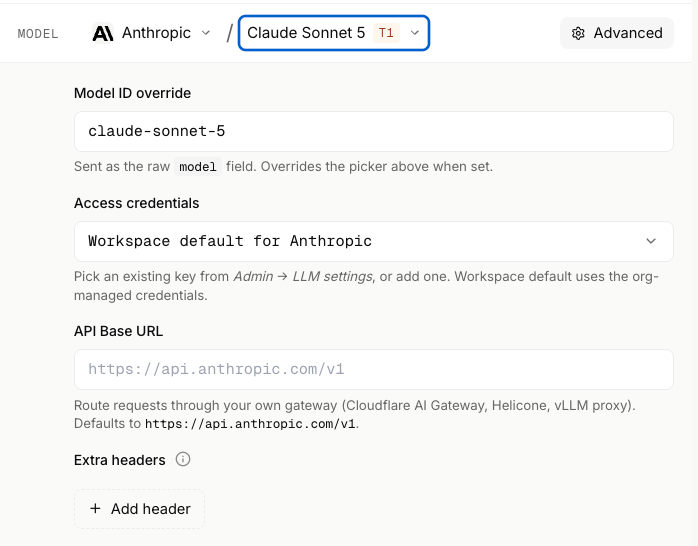The height and width of the screenshot is (546, 698).
Task: Click the T1 tier badge
Action: point(386,33)
